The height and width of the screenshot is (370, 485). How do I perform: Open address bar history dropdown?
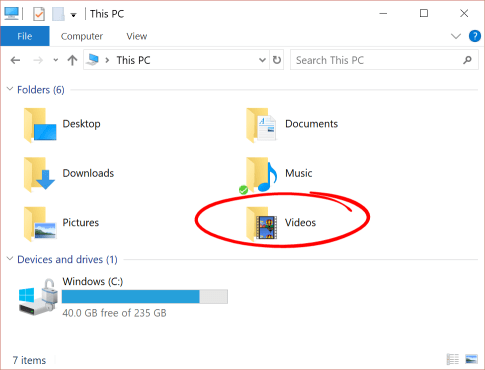[262, 60]
